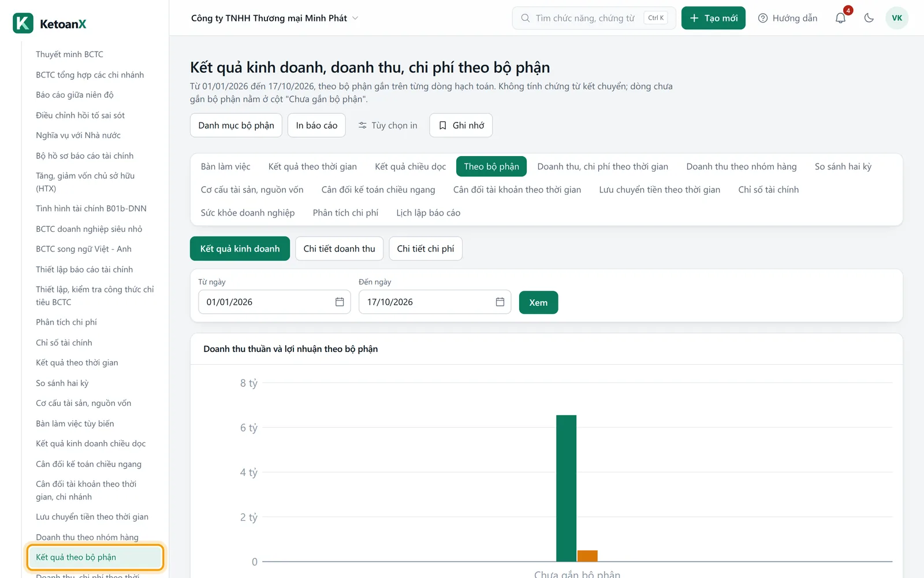Click the Ghi nhớ bookmark button
The image size is (924, 578).
(x=461, y=125)
